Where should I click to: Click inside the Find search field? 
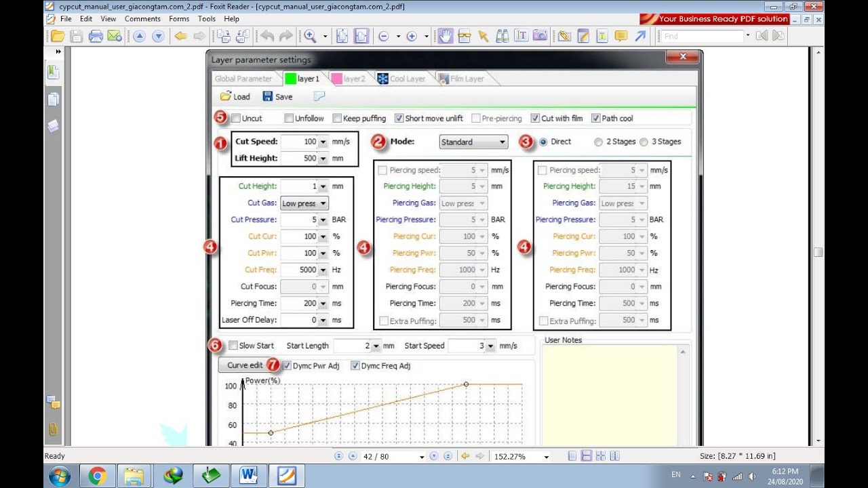(x=703, y=37)
